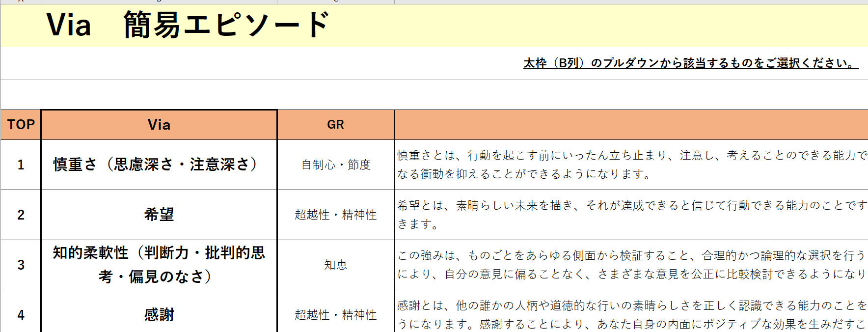Select the description cell beginning 'この強みは'
The image size is (868, 332).
click(630, 265)
